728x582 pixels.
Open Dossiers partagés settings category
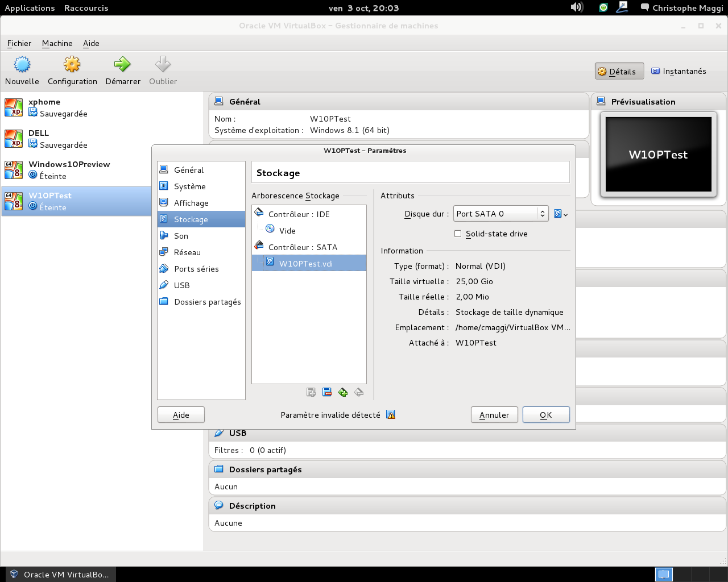(x=201, y=302)
